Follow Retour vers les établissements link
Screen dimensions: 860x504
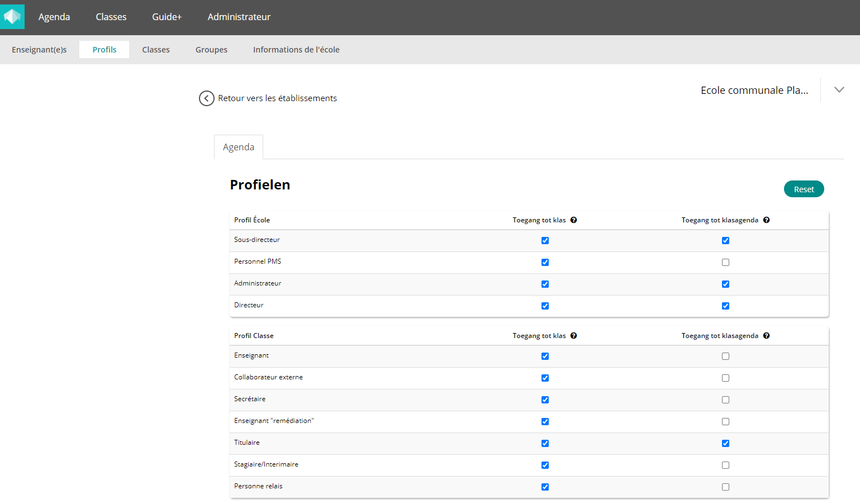click(x=277, y=98)
